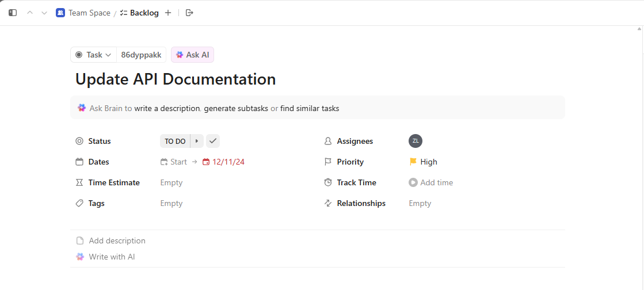Viewport: 644px width, 290px height.
Task: Click the move task arrow icon
Action: [190, 13]
